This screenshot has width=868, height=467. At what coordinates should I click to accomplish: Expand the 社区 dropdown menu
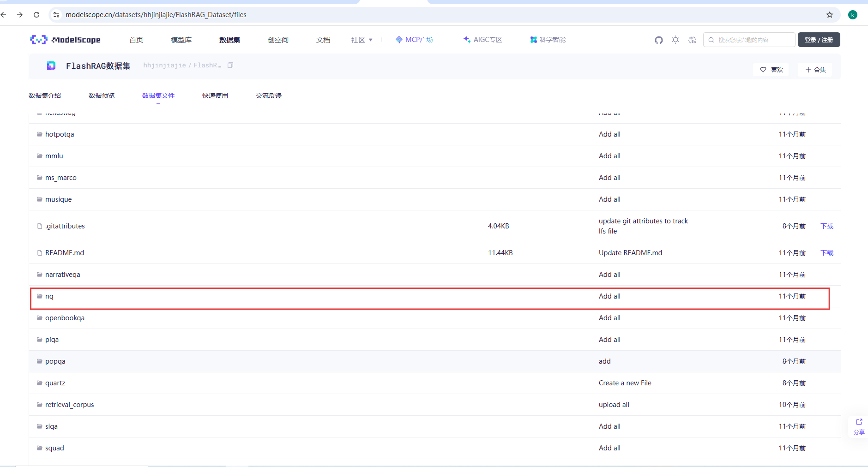362,40
